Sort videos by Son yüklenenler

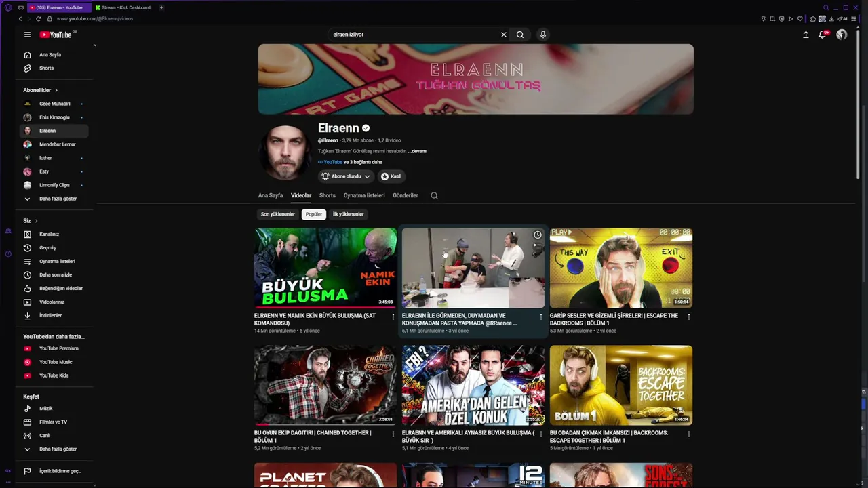[x=278, y=214]
